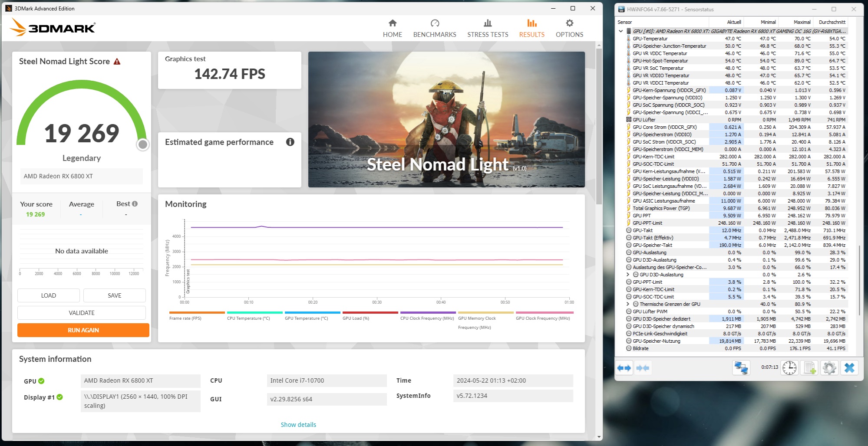The image size is (868, 446).
Task: Click the VALIDATE button
Action: (x=82, y=313)
